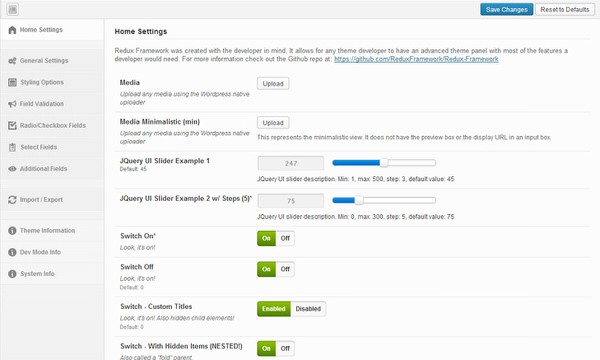Open Dev Mode Info section
The height and width of the screenshot is (360, 600).
[x=52, y=252]
